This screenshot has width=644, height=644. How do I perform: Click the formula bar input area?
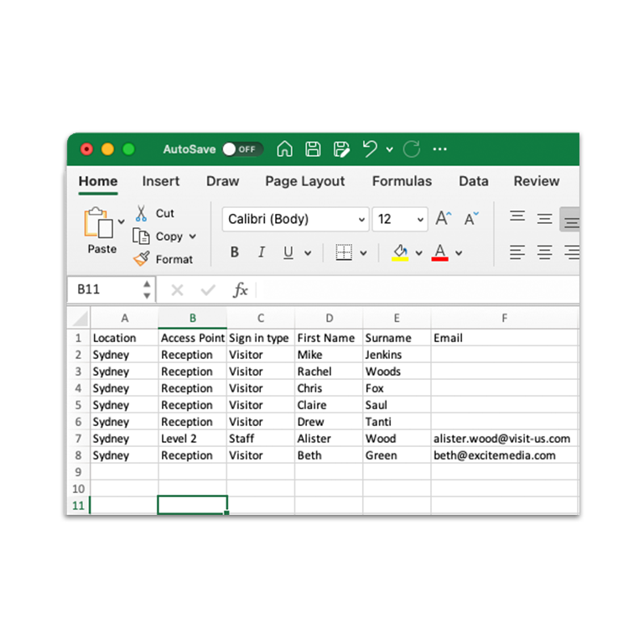417,290
